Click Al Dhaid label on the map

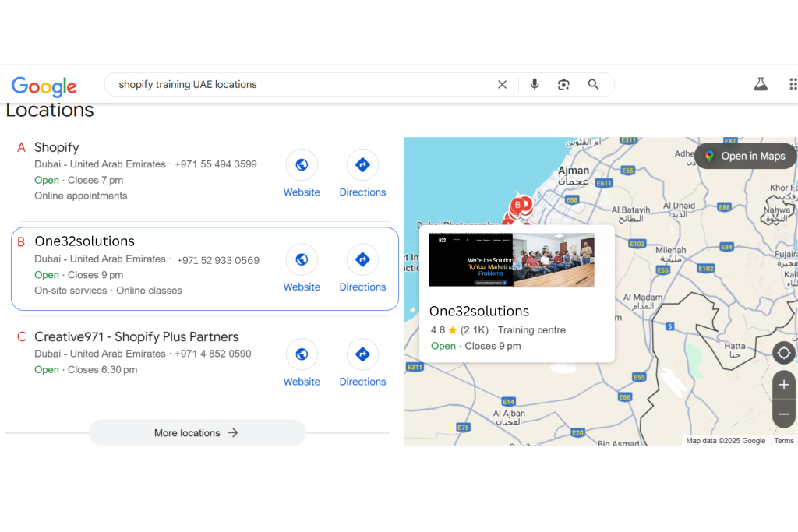[x=679, y=206]
